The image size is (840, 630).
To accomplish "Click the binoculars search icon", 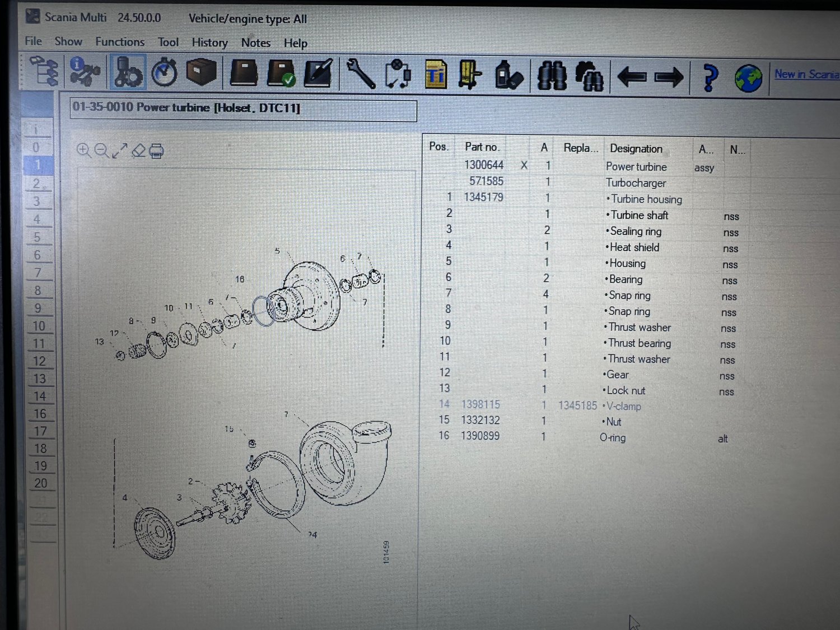I will tap(552, 76).
